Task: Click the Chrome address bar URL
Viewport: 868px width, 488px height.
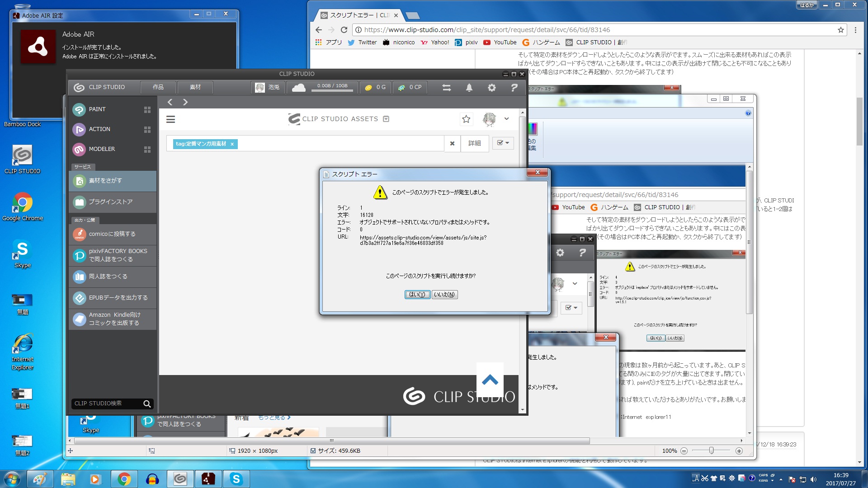Action: 487,30
